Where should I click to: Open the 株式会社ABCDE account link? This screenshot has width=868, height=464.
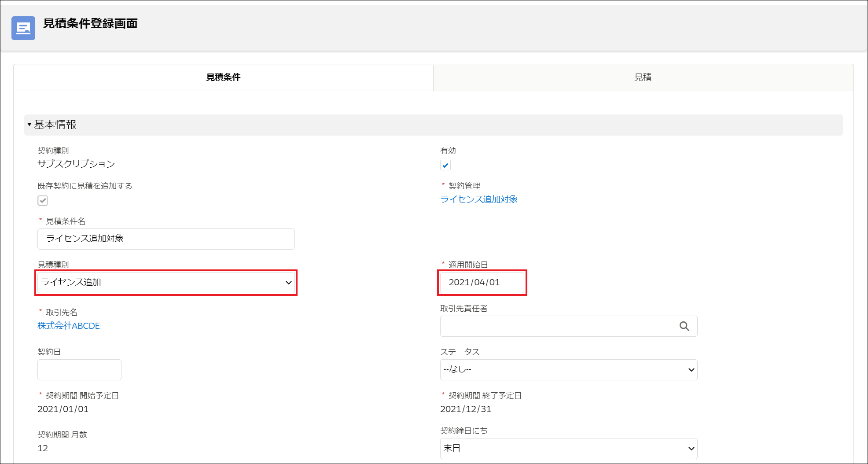coord(69,326)
